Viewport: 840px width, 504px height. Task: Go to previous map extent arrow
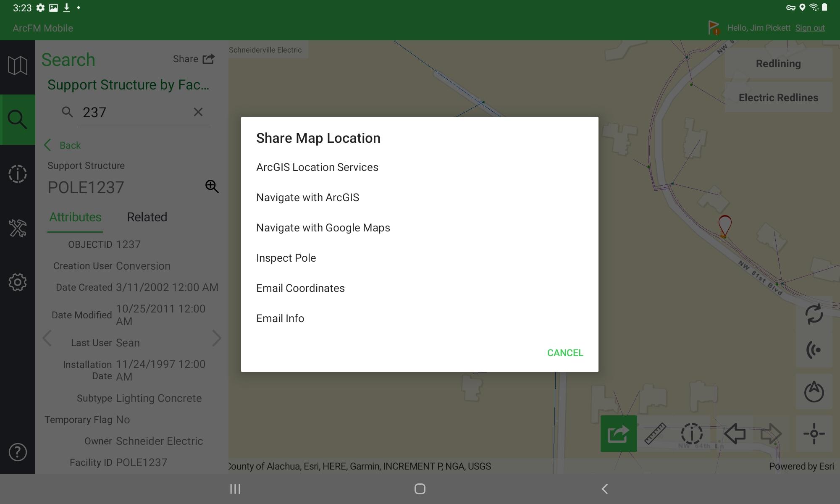(735, 433)
